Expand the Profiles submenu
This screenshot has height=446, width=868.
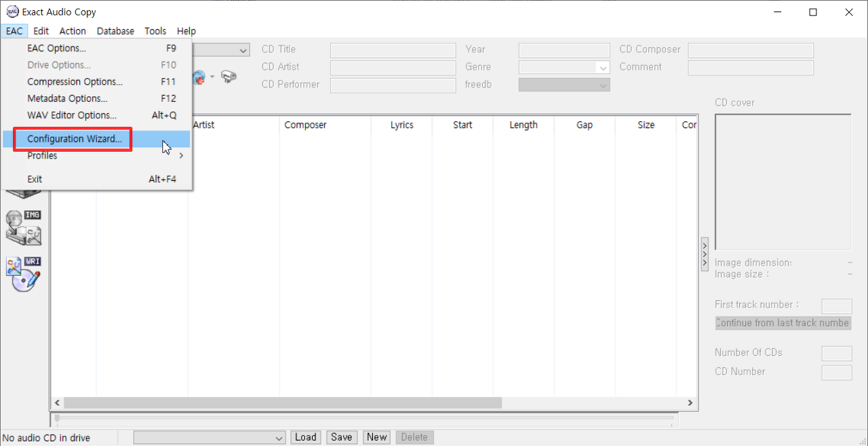coord(96,156)
